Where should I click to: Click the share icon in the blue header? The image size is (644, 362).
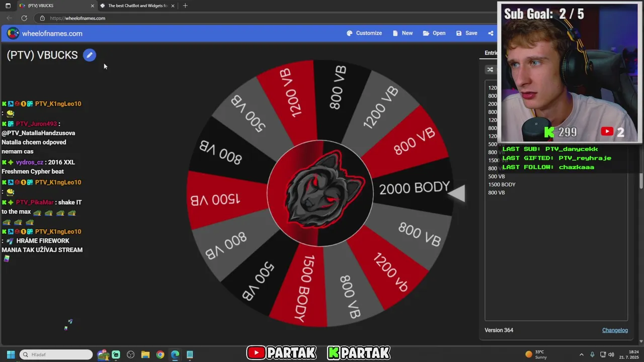[x=491, y=33]
